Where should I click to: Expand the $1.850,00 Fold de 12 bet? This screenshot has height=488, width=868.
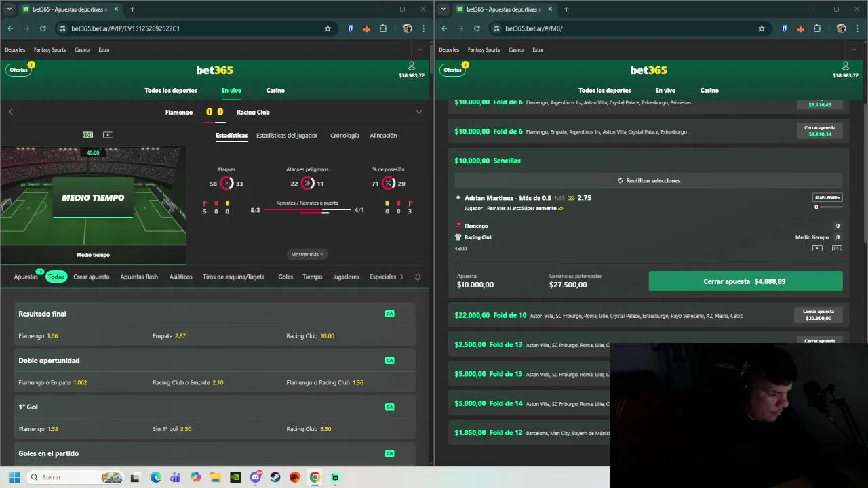529,432
